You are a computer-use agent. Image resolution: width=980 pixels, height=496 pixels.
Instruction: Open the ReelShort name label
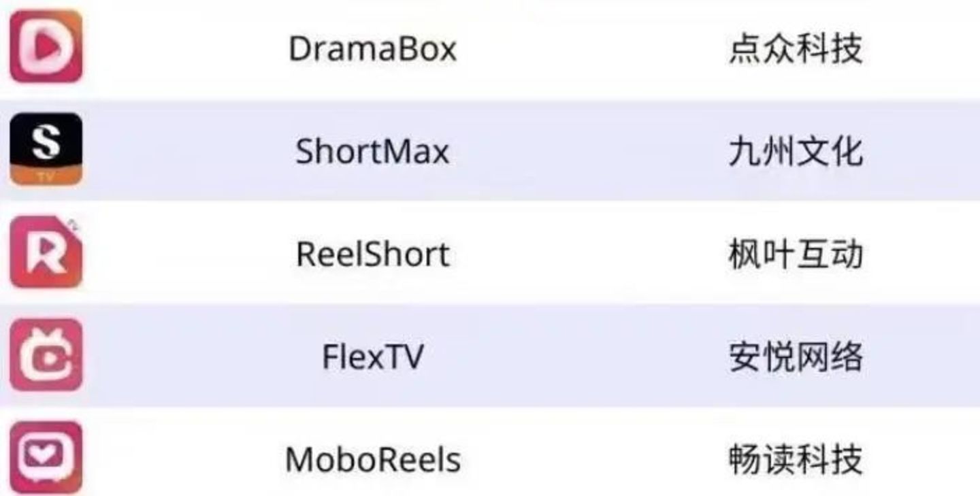coord(372,254)
